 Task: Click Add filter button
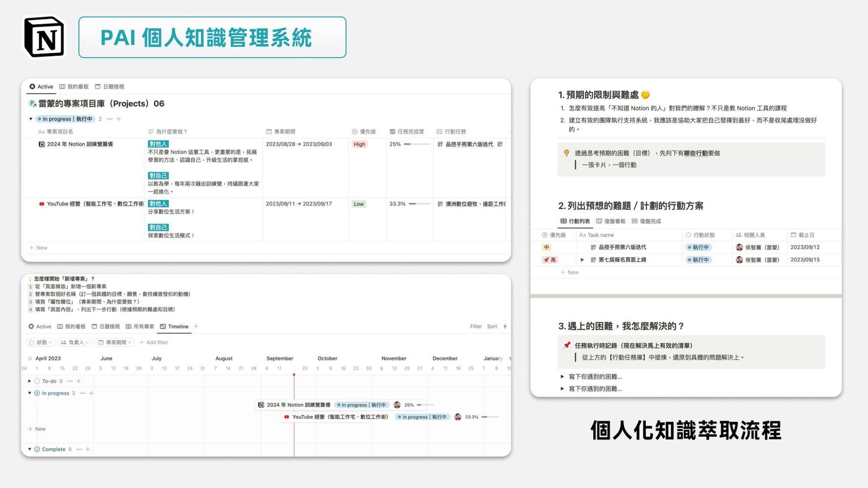154,343
